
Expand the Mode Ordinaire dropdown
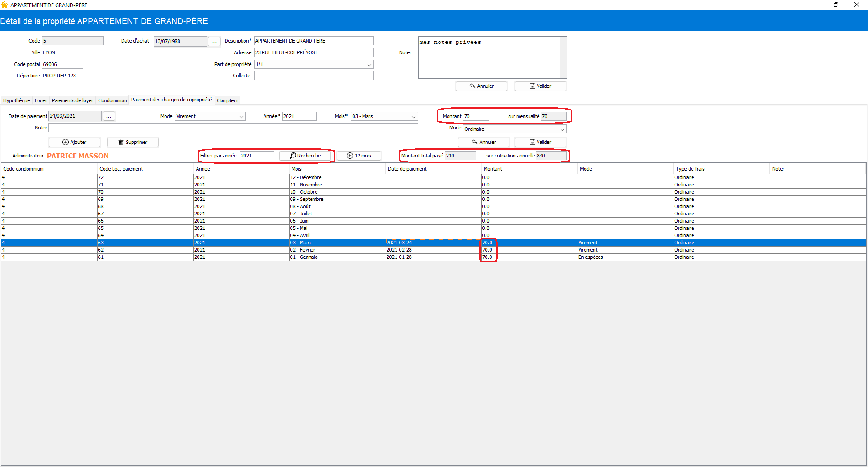[562, 129]
